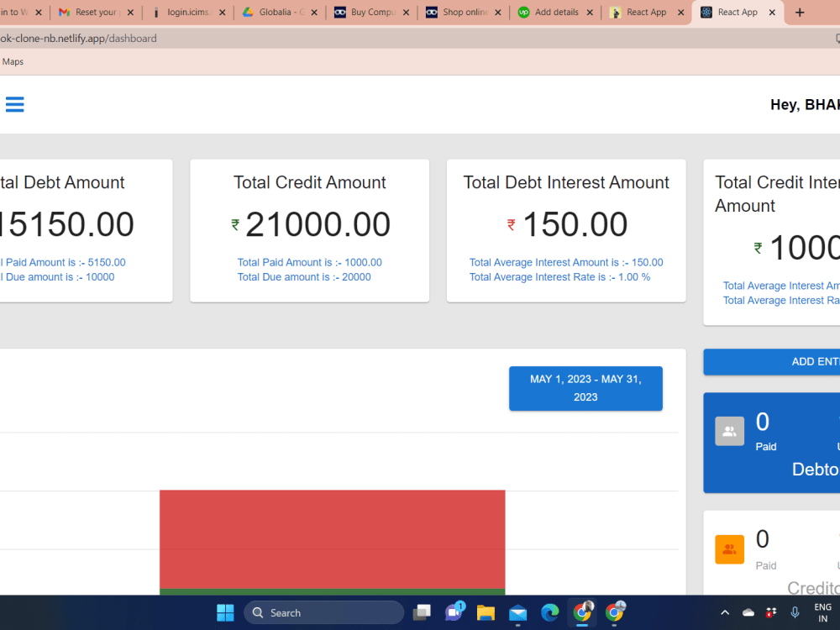Switch to the Add details Upwork tab
The width and height of the screenshot is (840, 630).
point(554,12)
